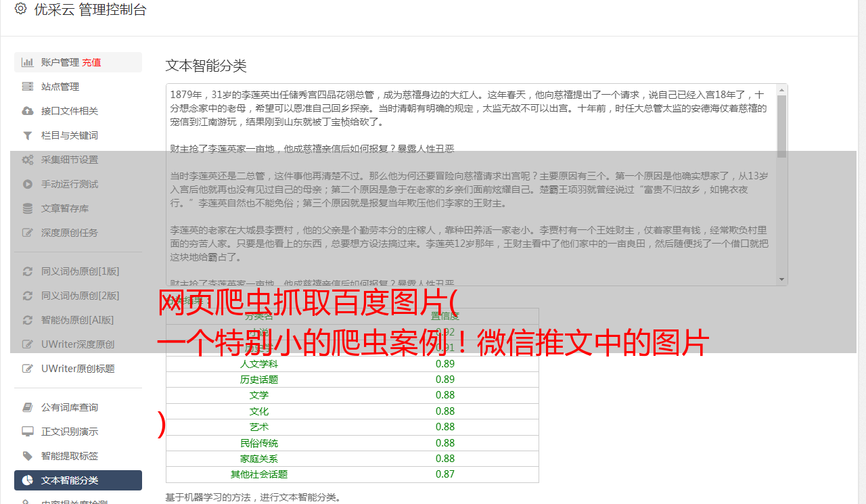This screenshot has height=504, width=866.
Task: Click the 其他社会话题 category cell
Action: click(x=259, y=474)
